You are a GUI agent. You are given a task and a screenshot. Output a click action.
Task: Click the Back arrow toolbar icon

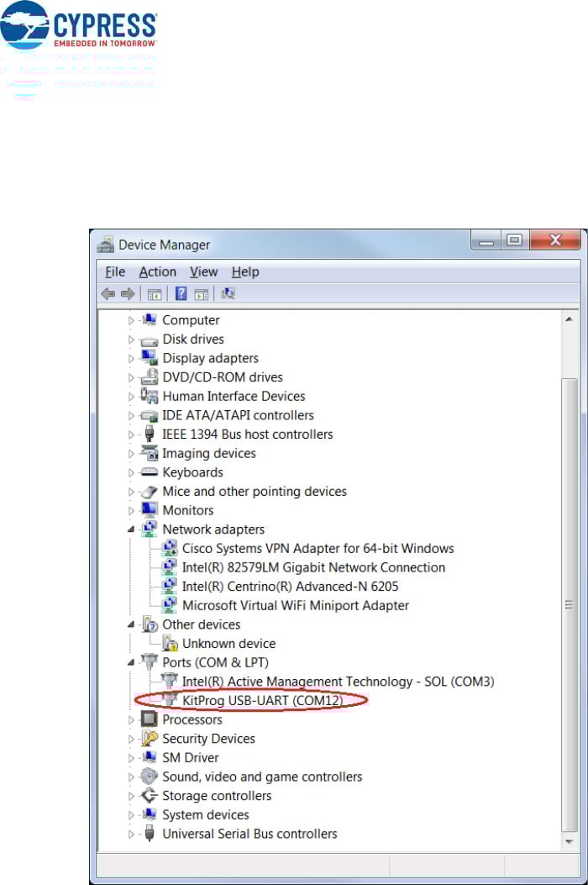pyautogui.click(x=108, y=294)
